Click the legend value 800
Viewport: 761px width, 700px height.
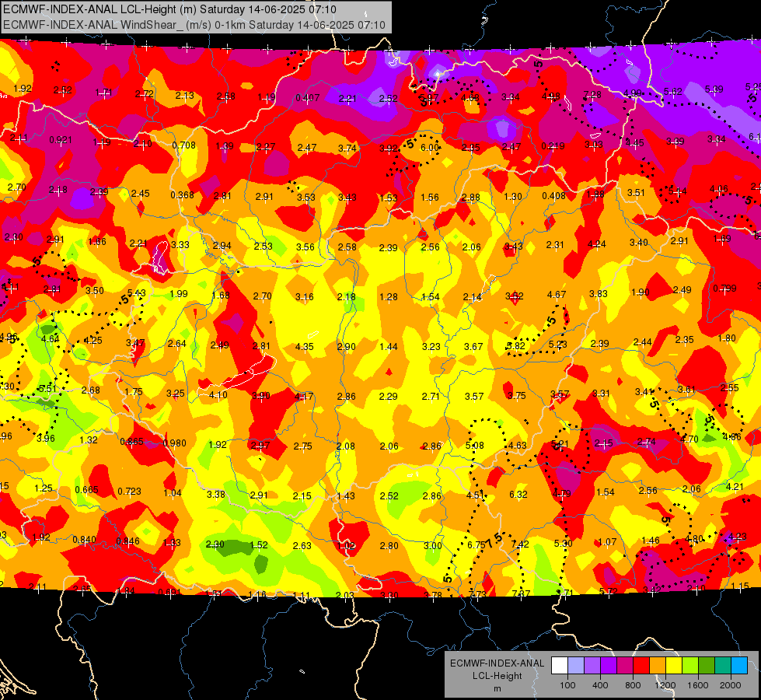(633, 685)
